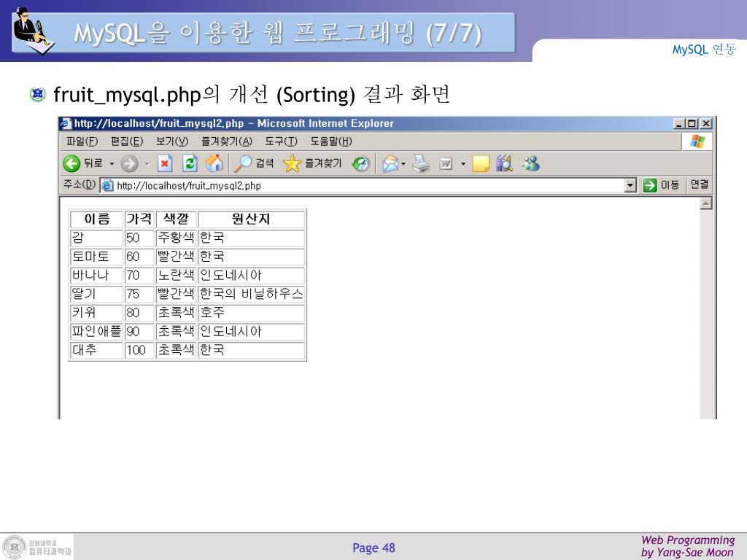Click the Stop loading icon
Image resolution: width=747 pixels, height=560 pixels.
point(165,163)
